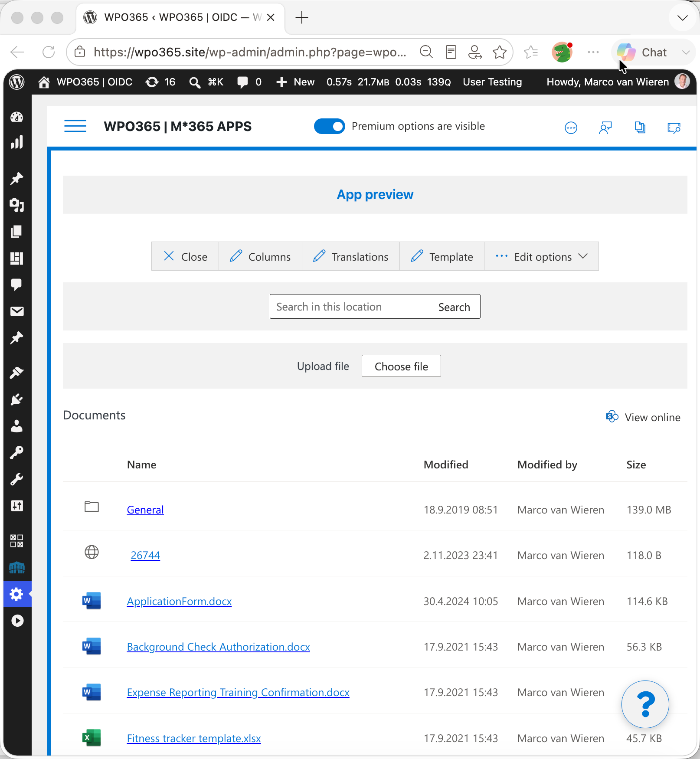The width and height of the screenshot is (700, 759).
Task: Click the Modified column header
Action: coord(446,465)
